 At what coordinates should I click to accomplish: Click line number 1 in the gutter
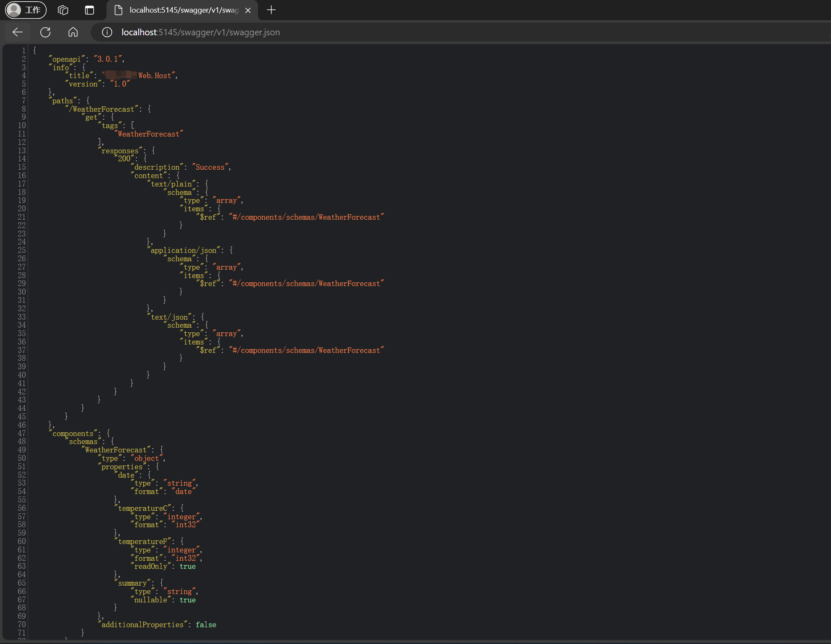tap(24, 51)
